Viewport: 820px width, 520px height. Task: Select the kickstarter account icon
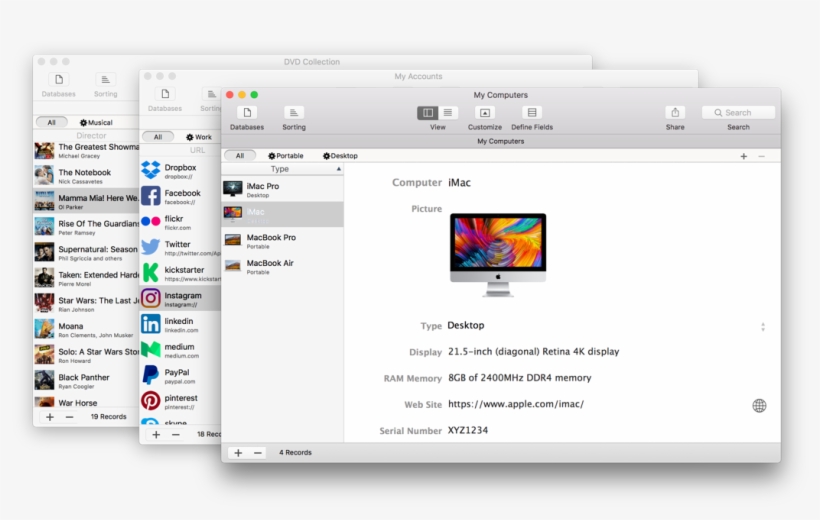151,273
